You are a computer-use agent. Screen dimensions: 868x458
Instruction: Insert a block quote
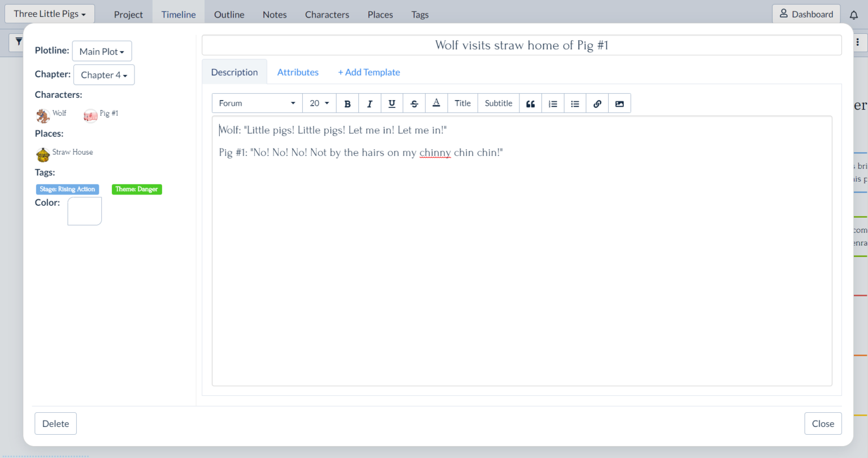(x=530, y=103)
